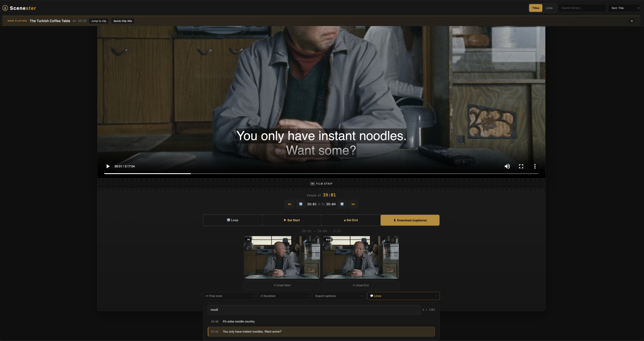
Task: Click 'The Turkish Coffee Table' now playing title
Action: (50, 21)
